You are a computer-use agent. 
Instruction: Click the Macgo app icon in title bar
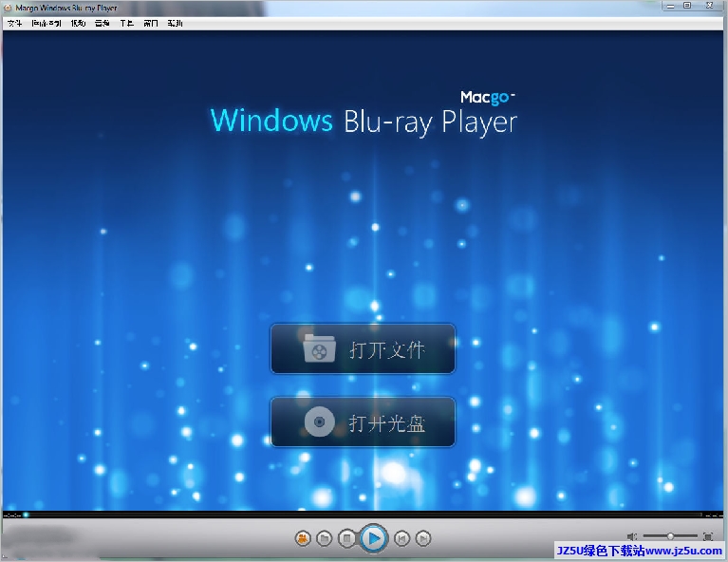point(8,8)
